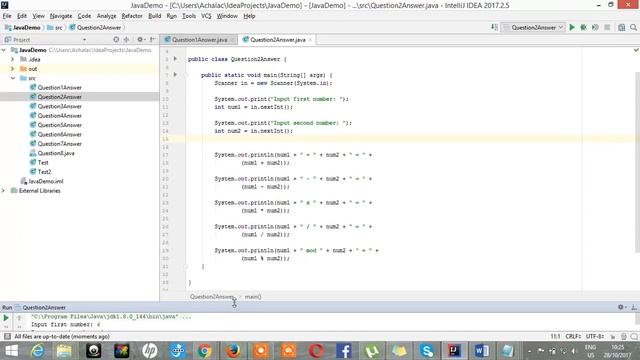Click the Make Project build icon
Screen dimensions: 640x360
point(494,27)
